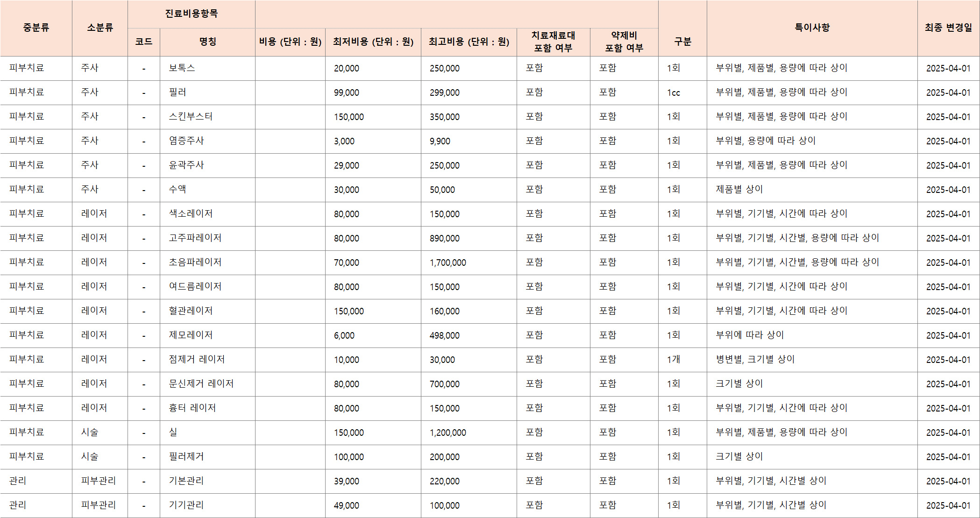The width and height of the screenshot is (980, 518).
Task: Click the 부위별, 용량에 따라 상이 note
Action: click(x=766, y=141)
